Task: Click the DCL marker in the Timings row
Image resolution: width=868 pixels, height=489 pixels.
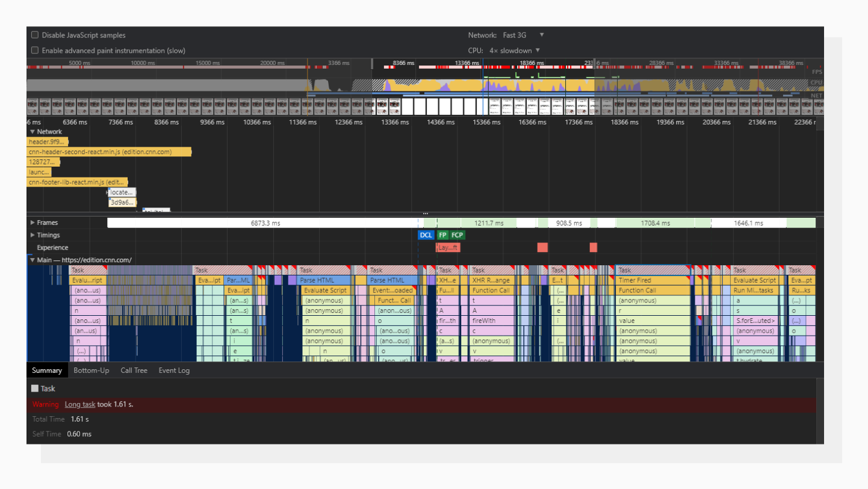Action: (426, 235)
